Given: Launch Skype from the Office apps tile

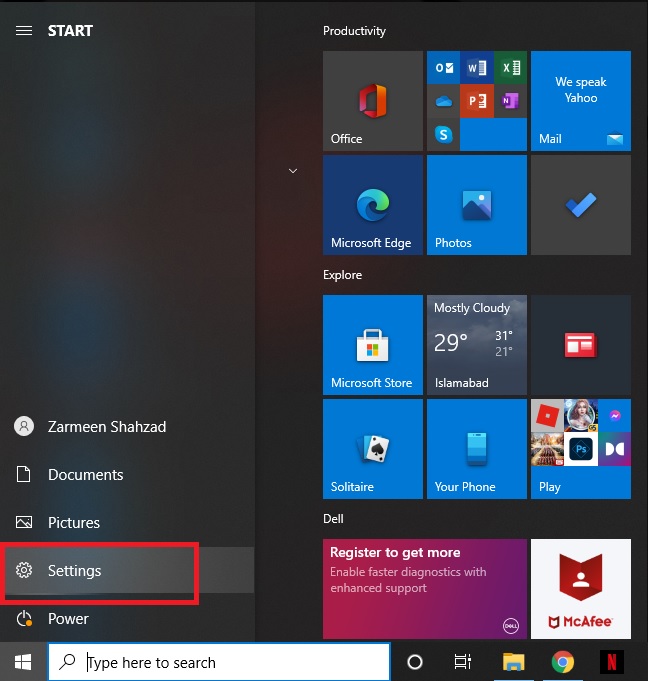Looking at the screenshot, I should (443, 135).
